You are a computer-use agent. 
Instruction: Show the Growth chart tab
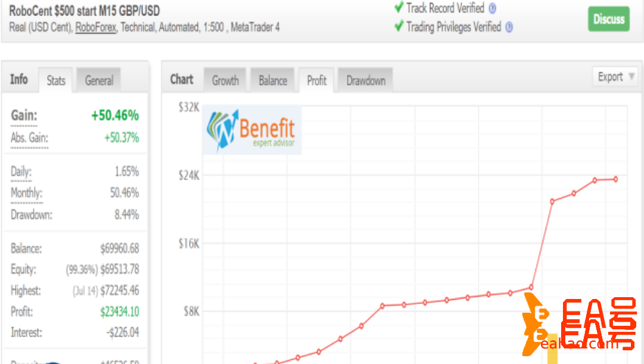click(225, 81)
